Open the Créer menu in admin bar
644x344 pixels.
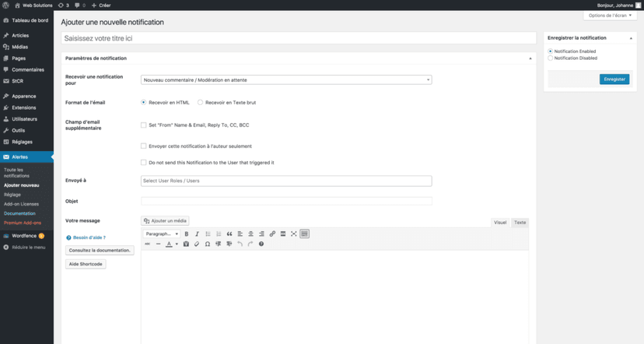tap(101, 5)
